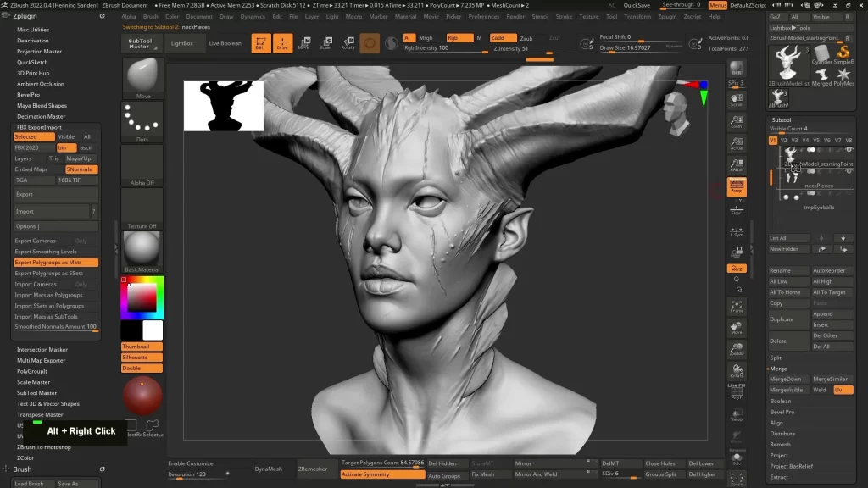
Task: Toggle Perspective Persp button
Action: (737, 187)
